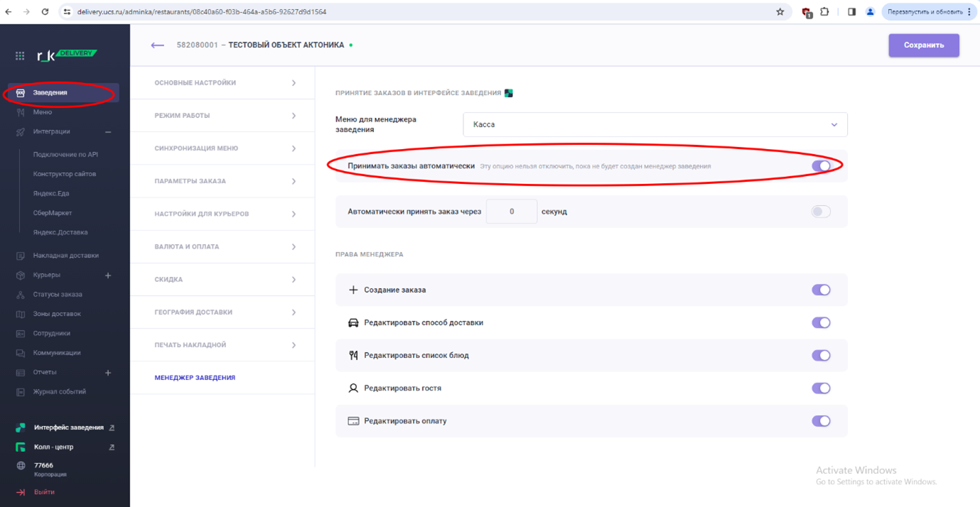This screenshot has width=980, height=507.
Task: Click the Колл-центр green icon
Action: click(21, 447)
